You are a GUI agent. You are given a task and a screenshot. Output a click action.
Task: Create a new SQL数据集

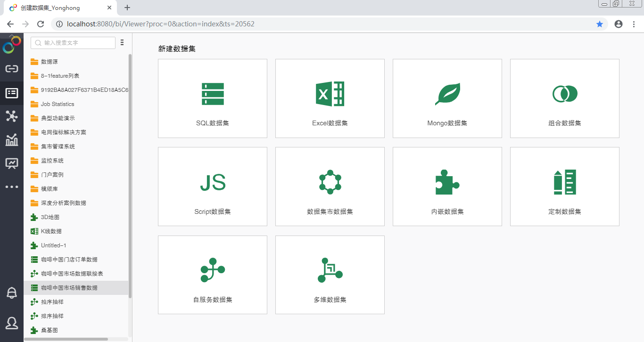coord(212,98)
